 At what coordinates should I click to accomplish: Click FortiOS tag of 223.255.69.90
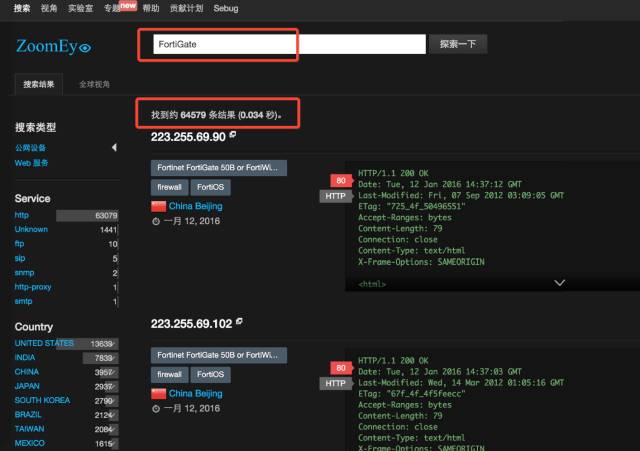(x=210, y=187)
